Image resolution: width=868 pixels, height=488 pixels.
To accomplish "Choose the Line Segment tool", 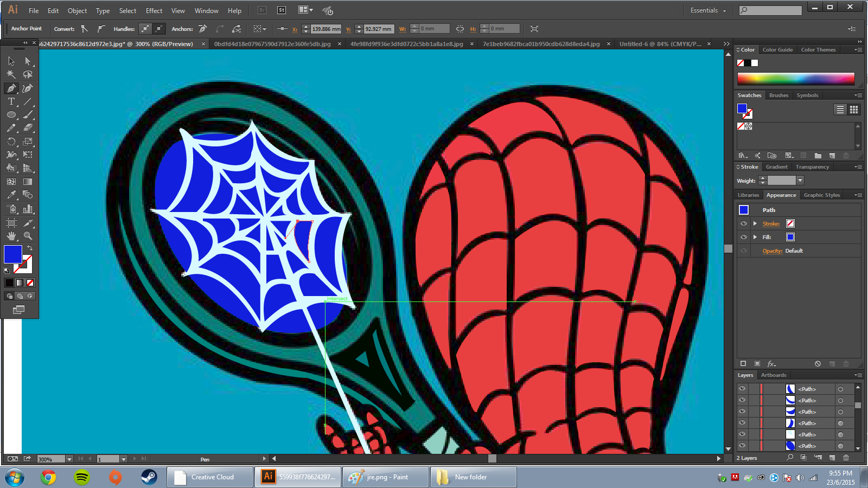I will pos(28,101).
